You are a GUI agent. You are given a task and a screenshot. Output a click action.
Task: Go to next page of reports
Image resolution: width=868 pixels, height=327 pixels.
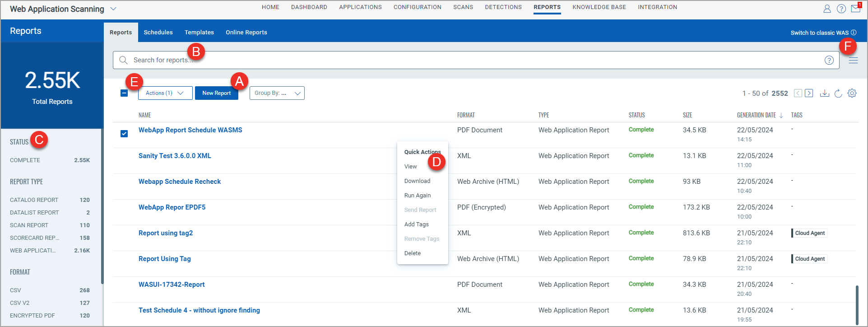[x=809, y=93]
